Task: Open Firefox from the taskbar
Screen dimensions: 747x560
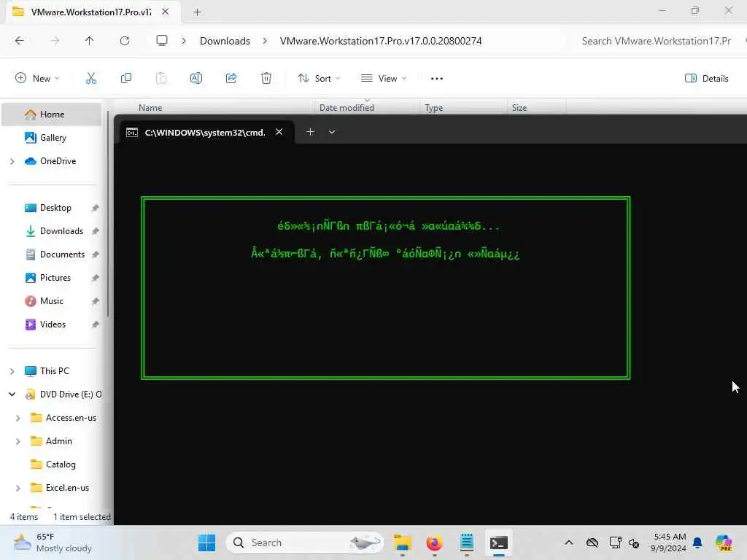Action: 435,542
